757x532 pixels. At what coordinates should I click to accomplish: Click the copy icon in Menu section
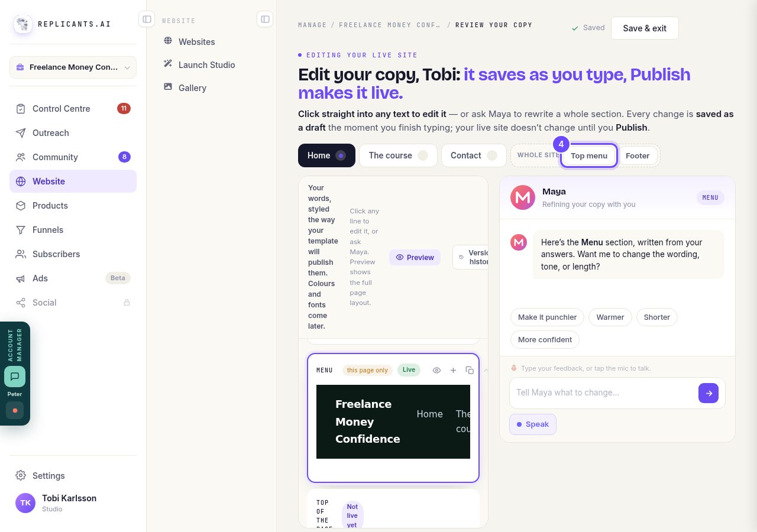click(x=470, y=370)
